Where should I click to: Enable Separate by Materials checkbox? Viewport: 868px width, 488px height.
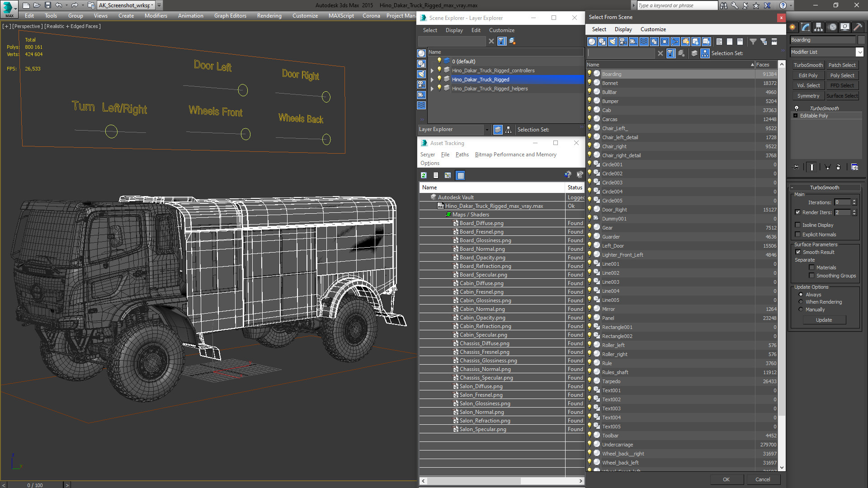click(812, 267)
